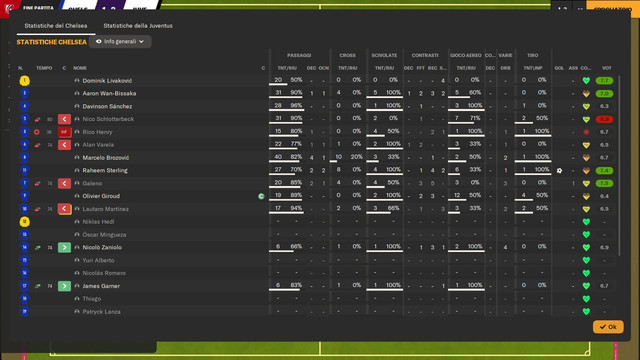Click Rico Henry's red injury condition icon
This screenshot has height=360, width=640.
pyautogui.click(x=586, y=132)
